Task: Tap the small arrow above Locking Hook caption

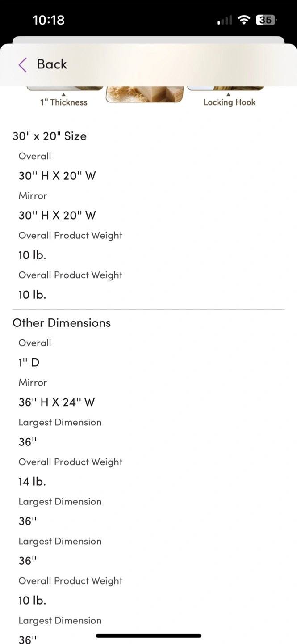Action: (x=229, y=94)
